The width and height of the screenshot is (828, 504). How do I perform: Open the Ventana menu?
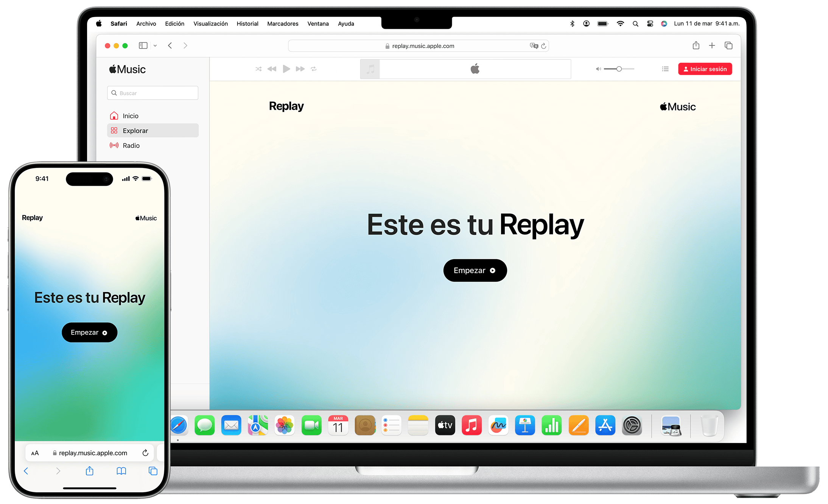[x=318, y=23]
